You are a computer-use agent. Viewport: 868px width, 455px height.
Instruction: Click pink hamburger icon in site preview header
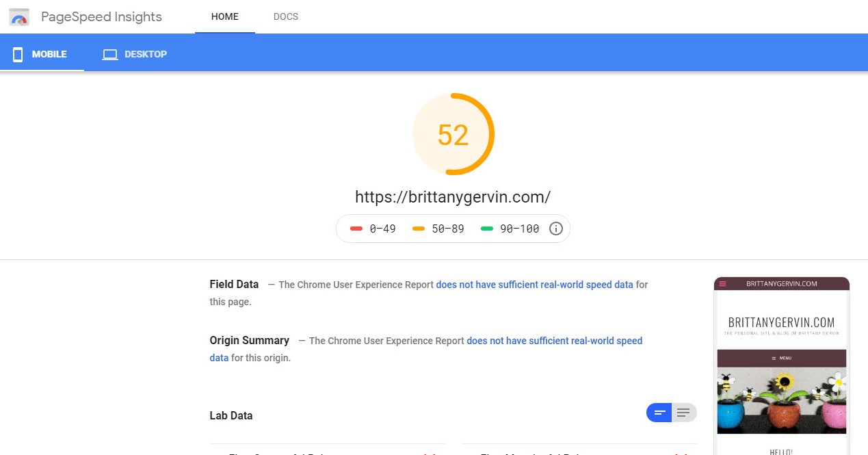(x=722, y=284)
